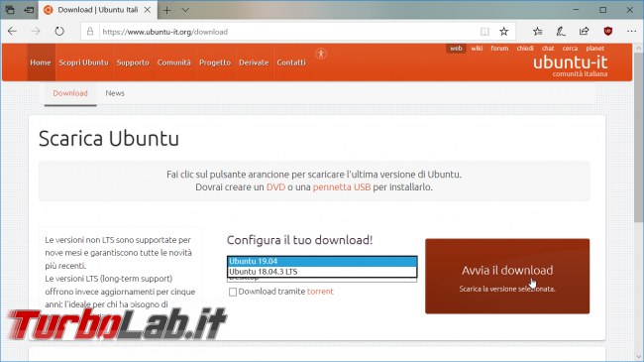Open the Derivate menu
Image resolution: width=644 pixels, height=362 pixels.
click(x=254, y=62)
